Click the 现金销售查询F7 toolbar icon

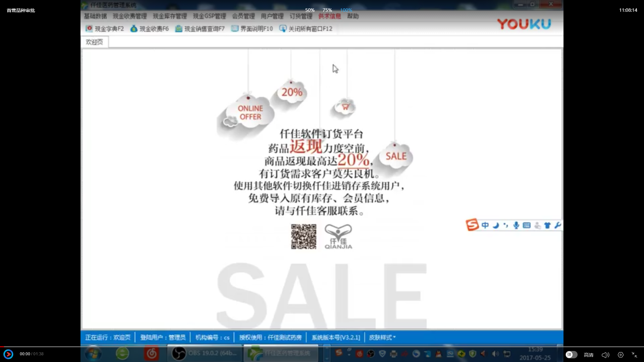pyautogui.click(x=179, y=28)
